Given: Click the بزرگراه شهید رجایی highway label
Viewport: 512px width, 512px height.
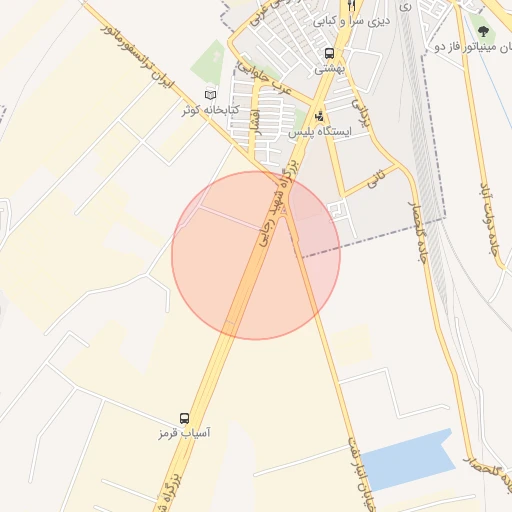Looking at the screenshot, I should [x=278, y=202].
